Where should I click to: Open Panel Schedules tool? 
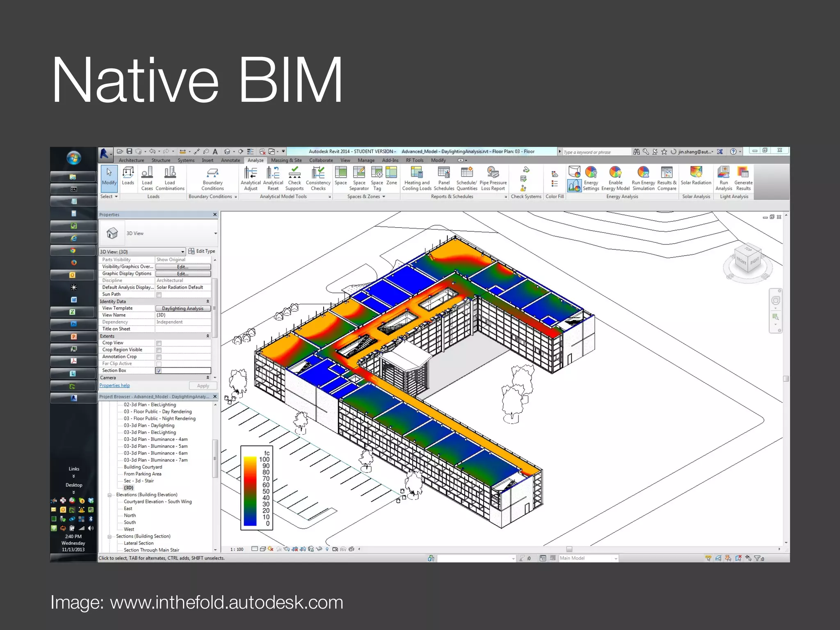pos(444,178)
